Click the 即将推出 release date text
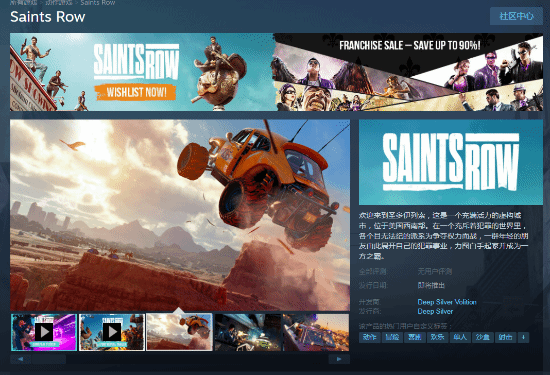Screen dimensions: 550x375 pyautogui.click(x=431, y=285)
